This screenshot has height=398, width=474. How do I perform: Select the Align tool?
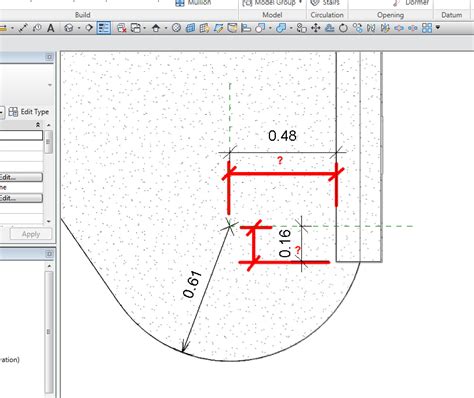[x=246, y=28]
